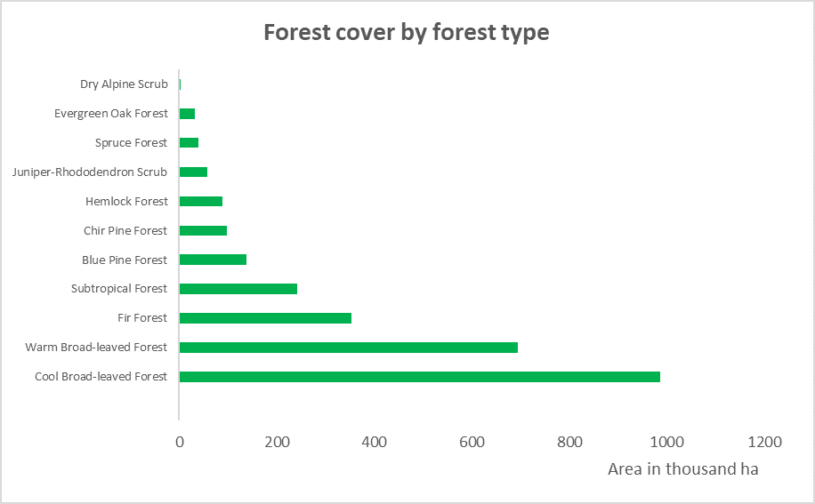Click the Fir Forest green bar
This screenshot has height=504, width=815.
[265, 318]
